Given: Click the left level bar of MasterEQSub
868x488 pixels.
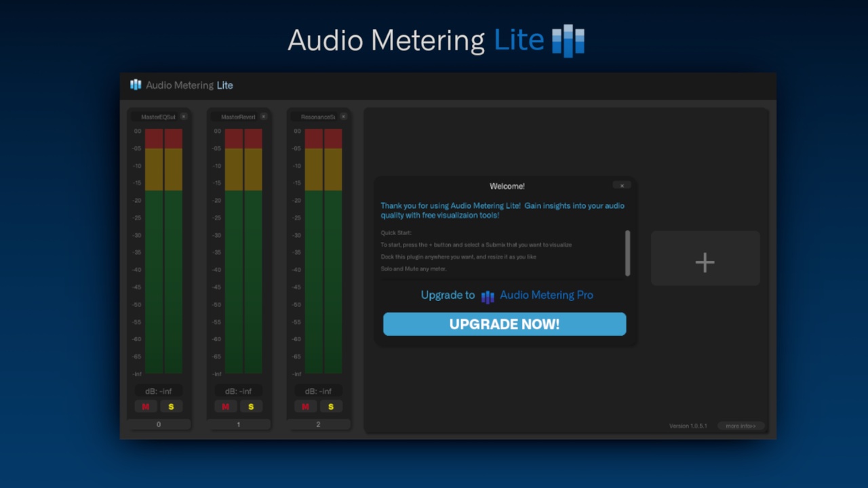Looking at the screenshot, I should (x=154, y=251).
